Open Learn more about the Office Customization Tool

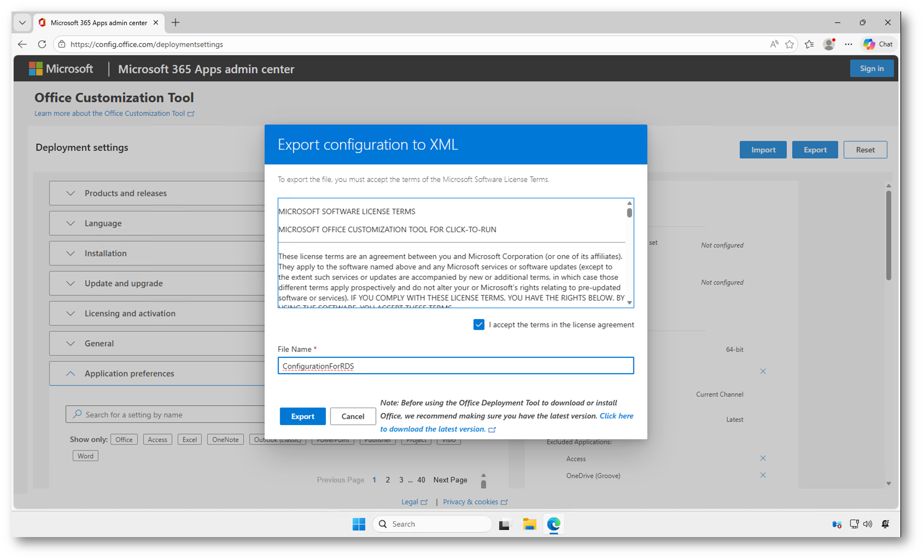click(x=114, y=114)
